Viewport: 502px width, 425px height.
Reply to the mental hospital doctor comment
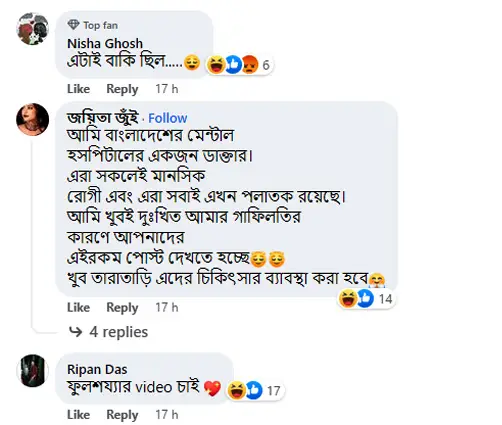click(122, 307)
